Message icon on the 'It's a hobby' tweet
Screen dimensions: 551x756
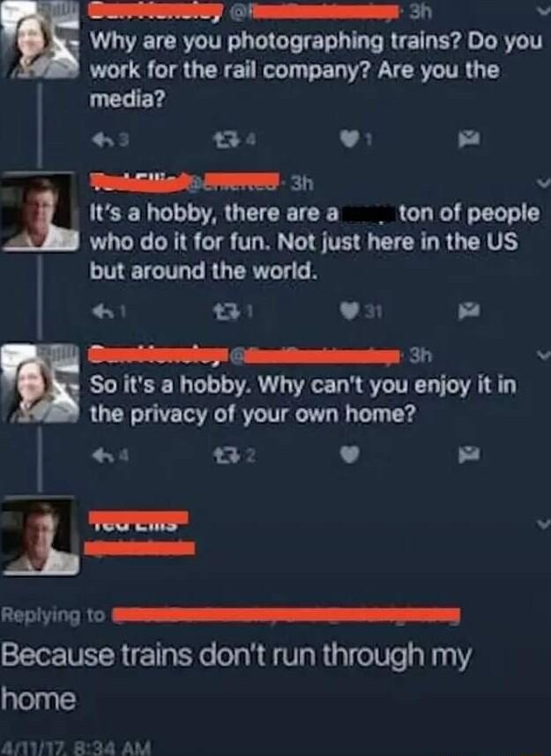point(469,311)
